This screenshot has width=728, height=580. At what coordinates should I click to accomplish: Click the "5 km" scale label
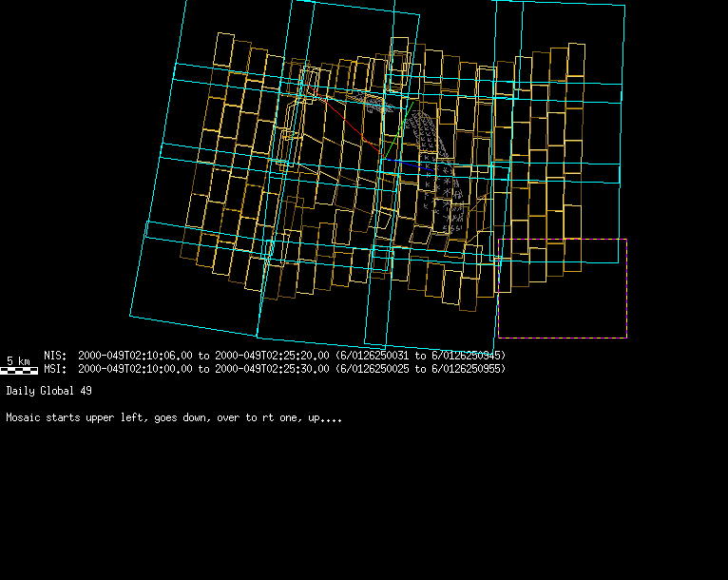(x=18, y=360)
